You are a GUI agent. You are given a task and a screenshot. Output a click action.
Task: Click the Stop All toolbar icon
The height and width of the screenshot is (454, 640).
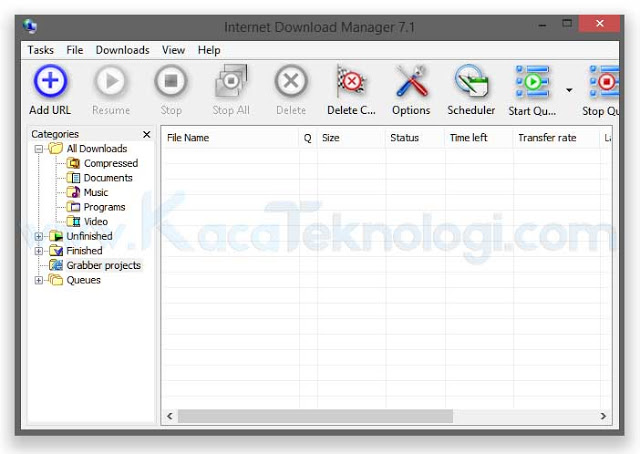pos(231,81)
